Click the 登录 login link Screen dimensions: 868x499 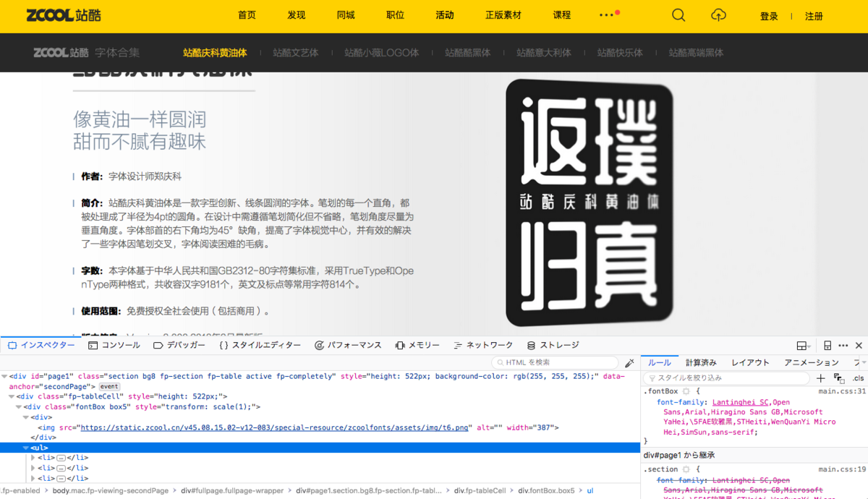coord(769,16)
